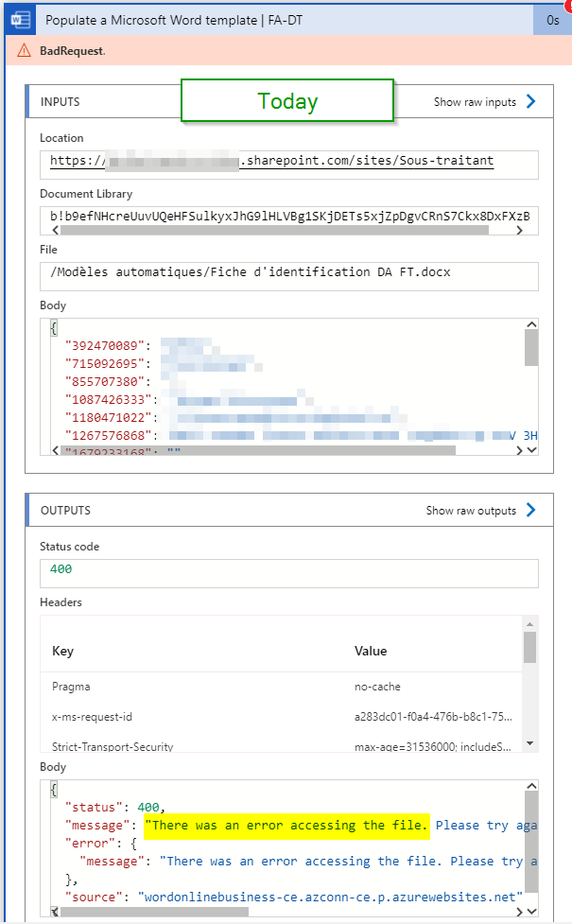Click the Key column header

coord(62,651)
